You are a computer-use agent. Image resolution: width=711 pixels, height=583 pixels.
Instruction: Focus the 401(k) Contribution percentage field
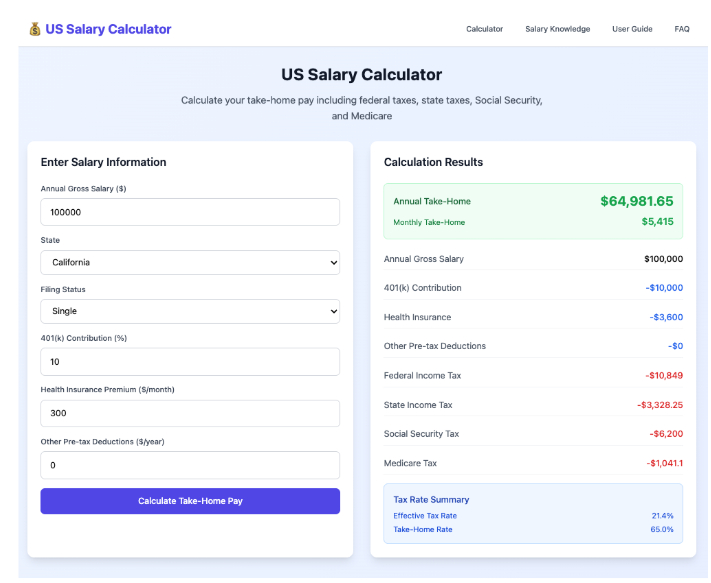[x=190, y=362]
